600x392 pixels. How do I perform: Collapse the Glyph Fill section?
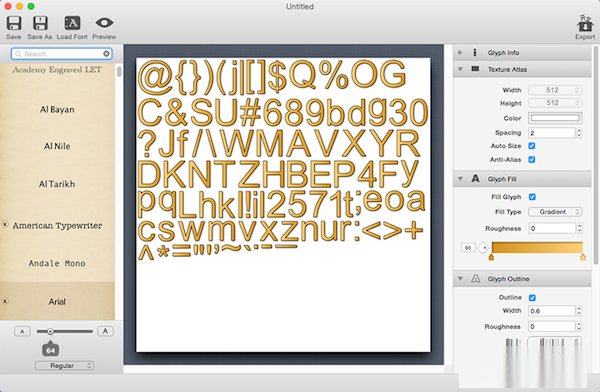point(460,179)
